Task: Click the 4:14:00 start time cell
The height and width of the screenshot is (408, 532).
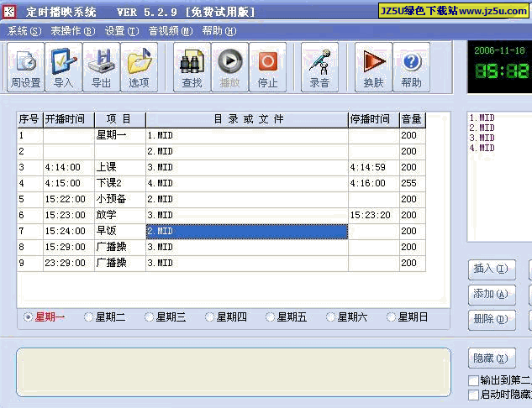Action: (69, 167)
